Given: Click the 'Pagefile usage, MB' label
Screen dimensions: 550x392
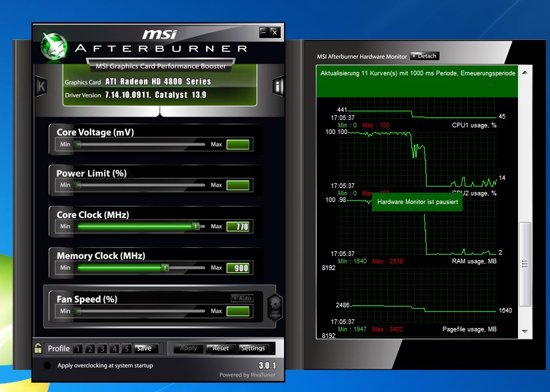Looking at the screenshot, I should (470, 329).
